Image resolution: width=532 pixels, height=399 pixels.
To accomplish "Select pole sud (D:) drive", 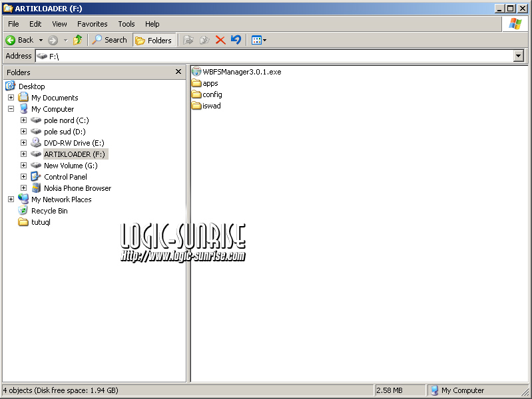I will tap(65, 132).
